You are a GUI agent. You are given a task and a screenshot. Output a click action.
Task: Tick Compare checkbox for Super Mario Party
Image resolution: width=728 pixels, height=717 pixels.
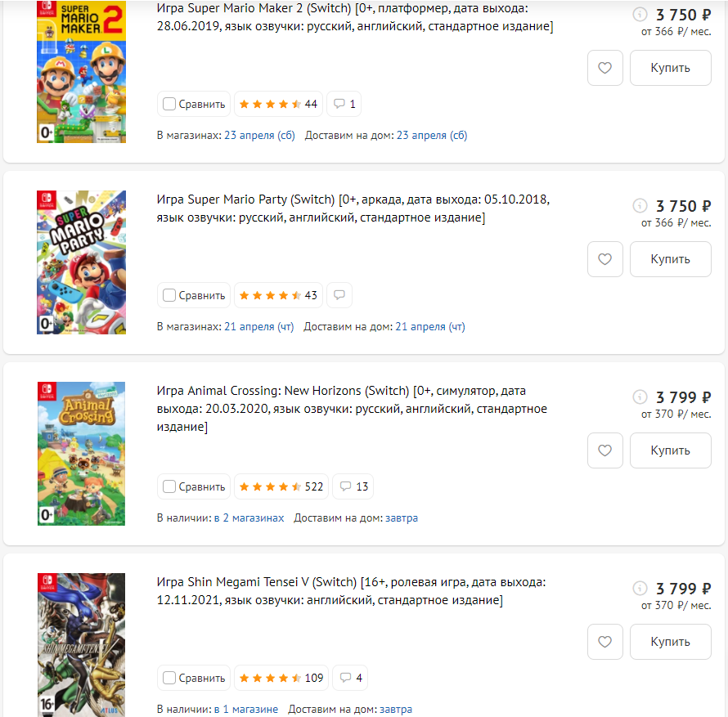(169, 295)
